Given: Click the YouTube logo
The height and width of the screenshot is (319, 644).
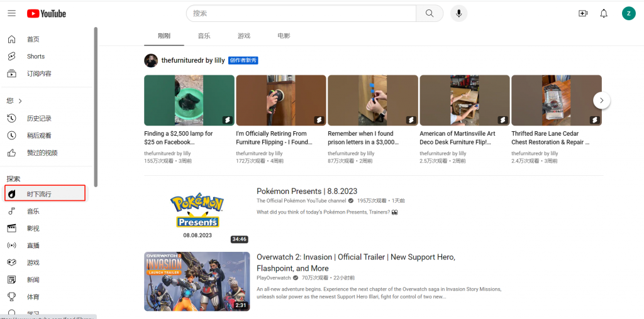Looking at the screenshot, I should click(x=47, y=14).
